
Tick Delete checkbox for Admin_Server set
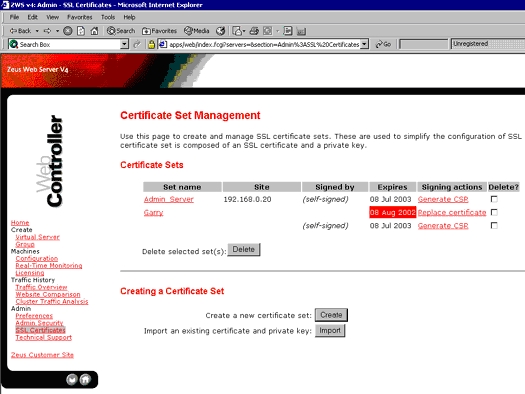pyautogui.click(x=494, y=199)
